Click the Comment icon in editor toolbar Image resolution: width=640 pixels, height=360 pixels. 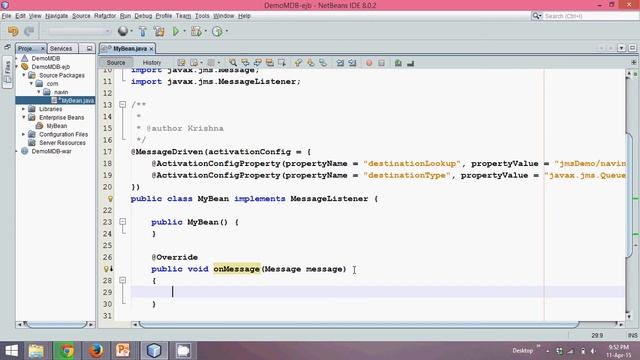pos(398,62)
